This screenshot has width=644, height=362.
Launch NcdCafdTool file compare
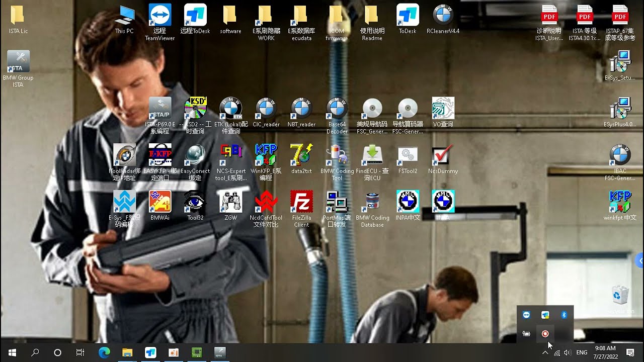[x=266, y=209]
